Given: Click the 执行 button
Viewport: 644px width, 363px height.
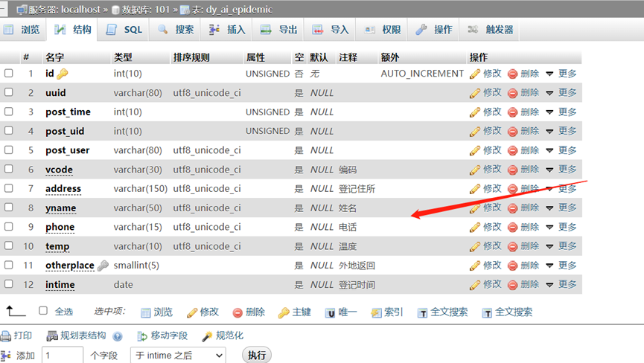Looking at the screenshot, I should [257, 356].
